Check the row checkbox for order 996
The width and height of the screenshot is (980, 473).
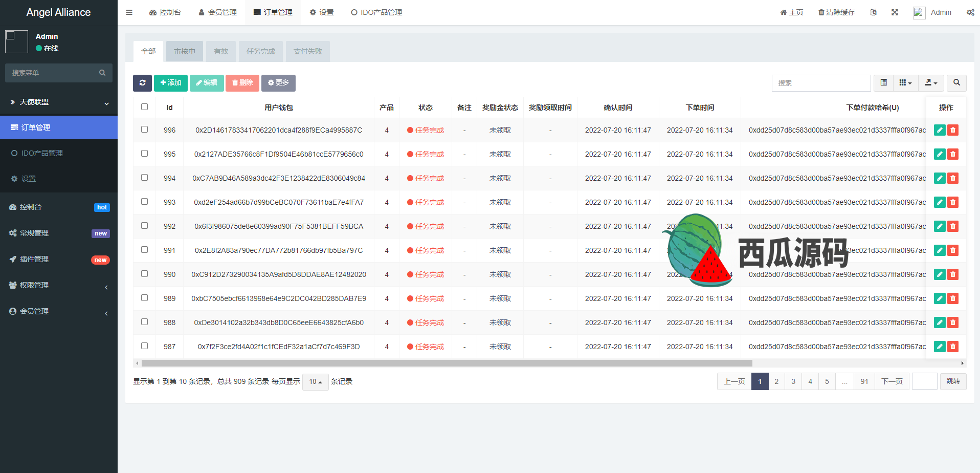click(144, 130)
